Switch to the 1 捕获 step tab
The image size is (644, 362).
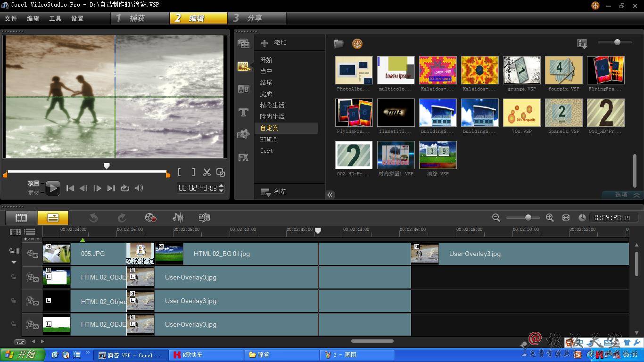pyautogui.click(x=140, y=18)
